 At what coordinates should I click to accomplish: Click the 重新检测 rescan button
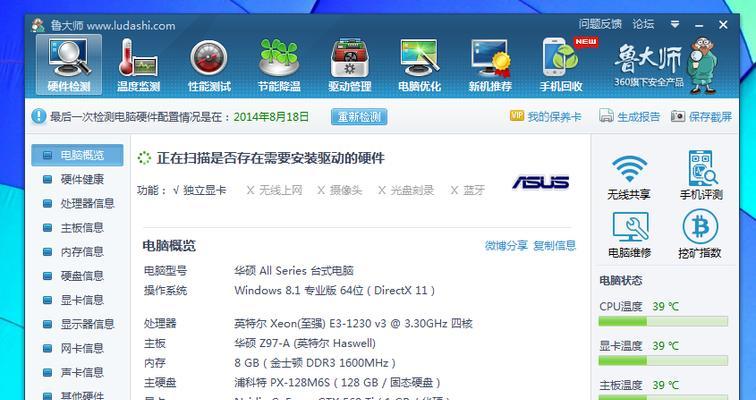(359, 117)
